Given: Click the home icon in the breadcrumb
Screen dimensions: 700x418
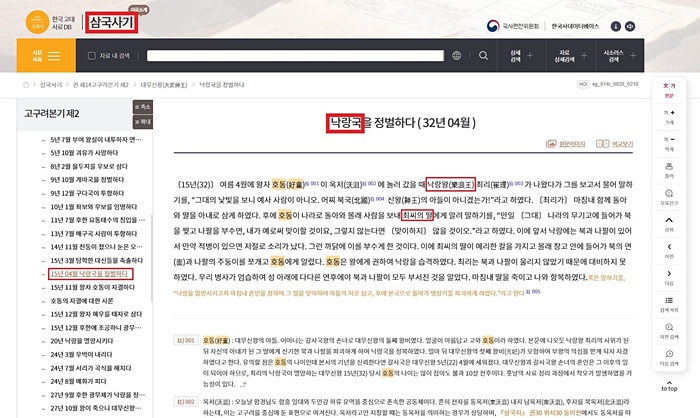Looking at the screenshot, I should [x=26, y=85].
